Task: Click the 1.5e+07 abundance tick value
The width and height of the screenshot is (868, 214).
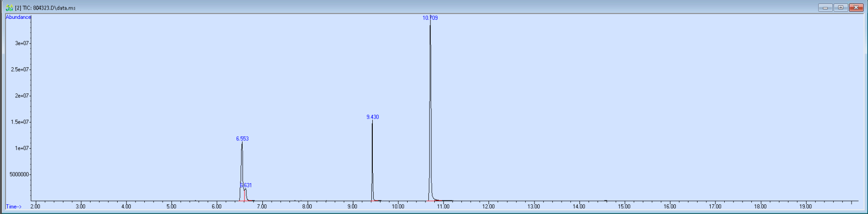Action: tap(20, 122)
